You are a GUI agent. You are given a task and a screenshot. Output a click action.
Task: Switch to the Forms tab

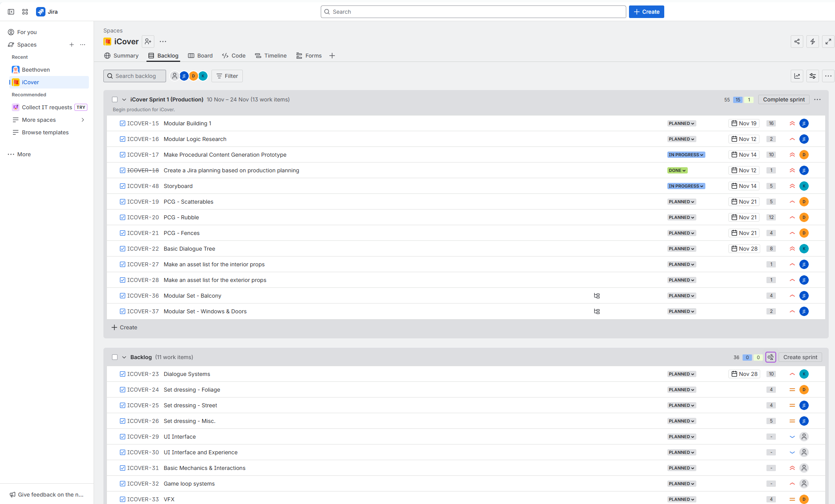[x=309, y=56]
